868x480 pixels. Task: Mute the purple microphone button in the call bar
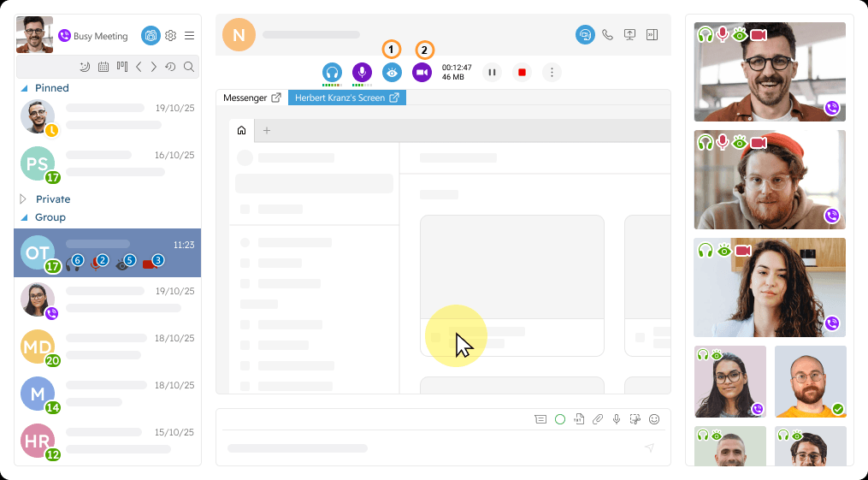click(362, 73)
